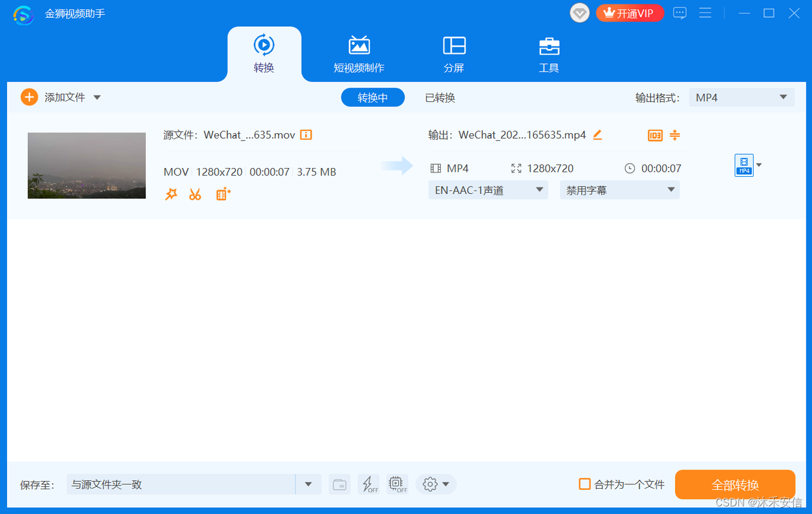812x514 pixels.
Task: Show source file info icon
Action: click(306, 134)
